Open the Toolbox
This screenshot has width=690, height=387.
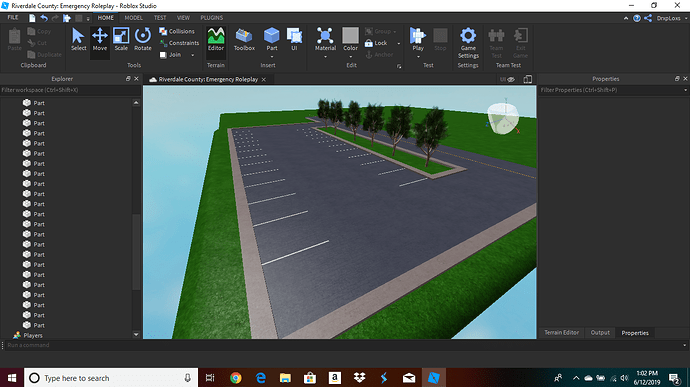(244, 40)
